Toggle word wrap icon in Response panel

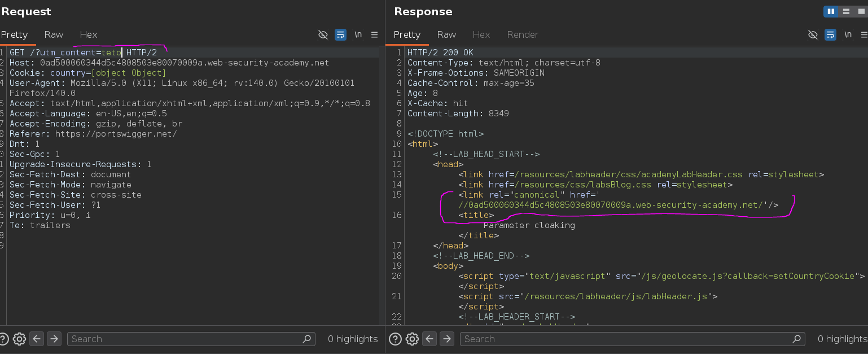tap(830, 34)
